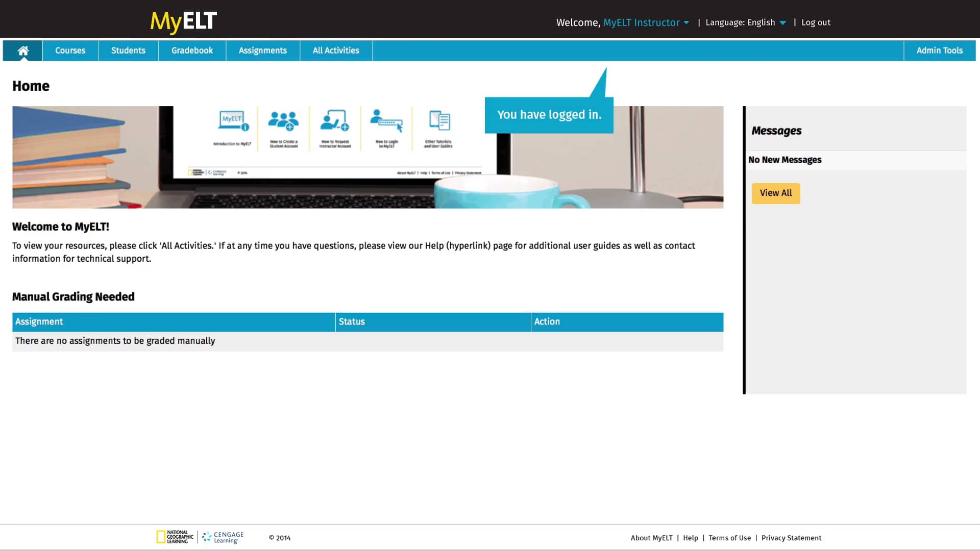
Task: Log out of MyELT
Action: tap(815, 22)
